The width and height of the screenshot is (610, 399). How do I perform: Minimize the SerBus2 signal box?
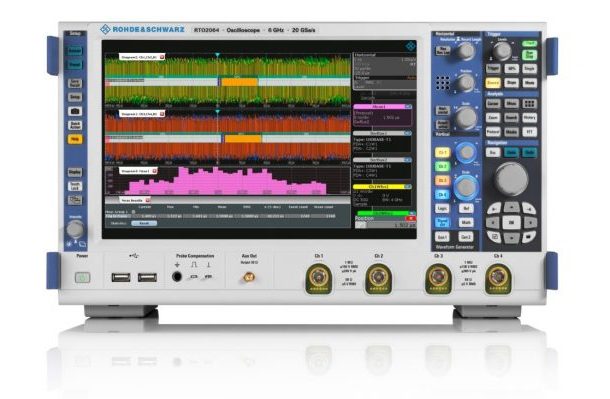pyautogui.click(x=408, y=160)
